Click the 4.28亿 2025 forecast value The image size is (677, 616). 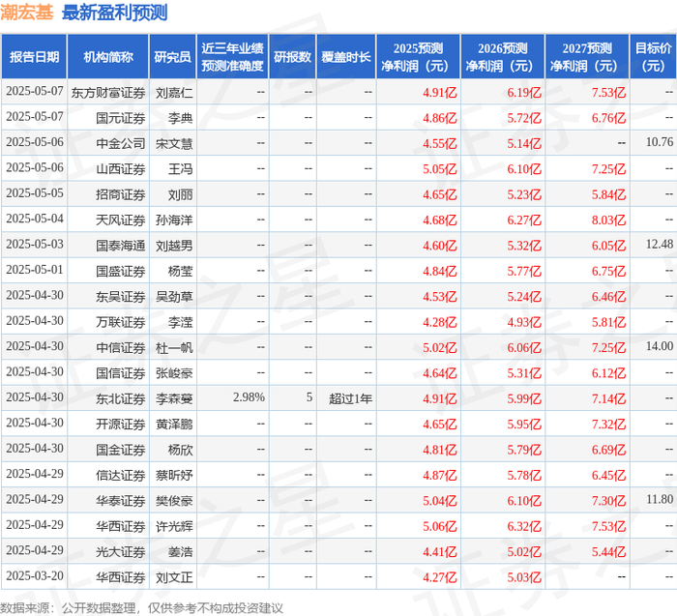pos(439,322)
